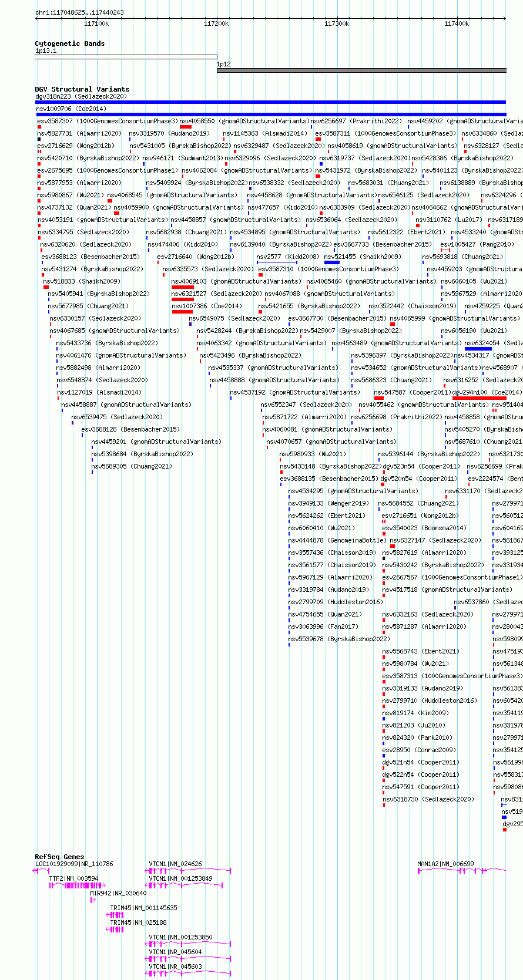This screenshot has height=980, width=523.
Task: Click nsv4444878 (GenomeinaBottle) label
Action: 337,540
